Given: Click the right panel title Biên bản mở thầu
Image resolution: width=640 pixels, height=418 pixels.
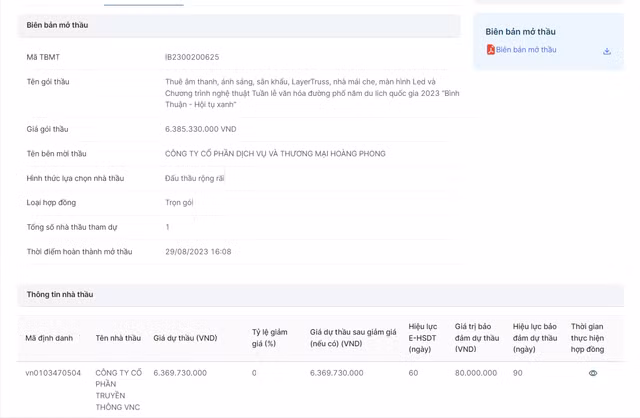Looking at the screenshot, I should tap(520, 32).
